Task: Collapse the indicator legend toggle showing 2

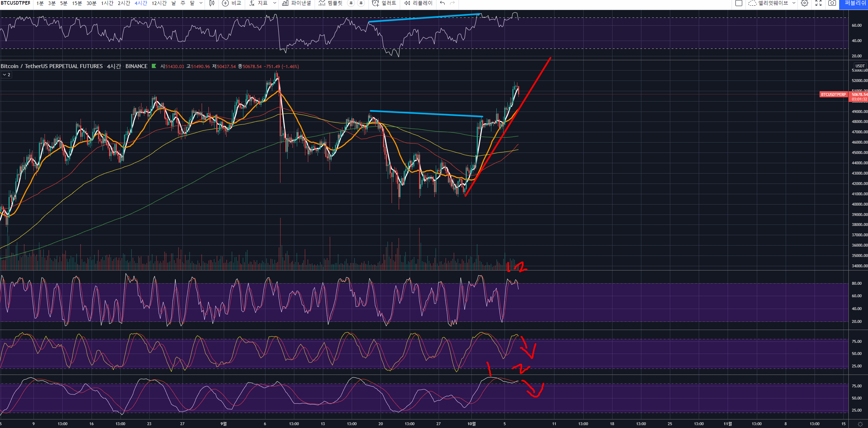Action: pyautogui.click(x=6, y=75)
